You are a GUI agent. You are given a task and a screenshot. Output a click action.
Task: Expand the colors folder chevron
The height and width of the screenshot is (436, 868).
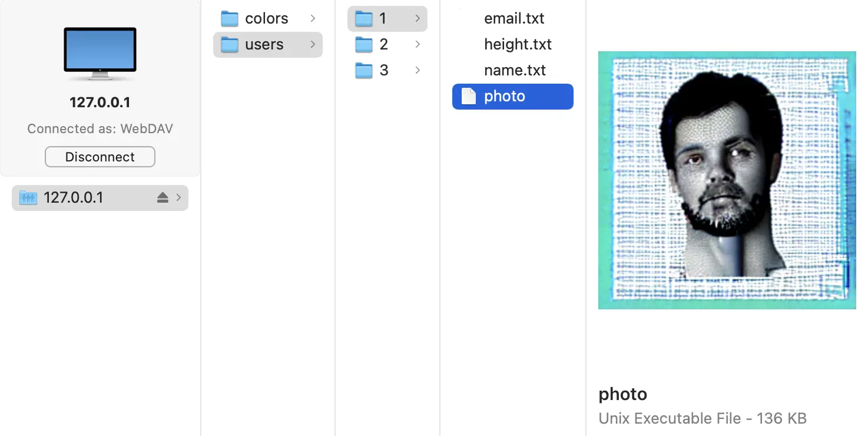point(313,19)
